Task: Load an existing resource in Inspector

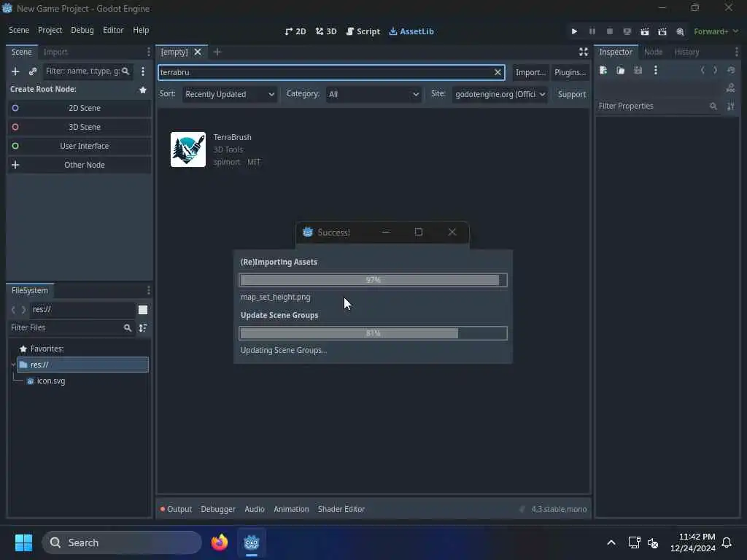Action: (620, 71)
